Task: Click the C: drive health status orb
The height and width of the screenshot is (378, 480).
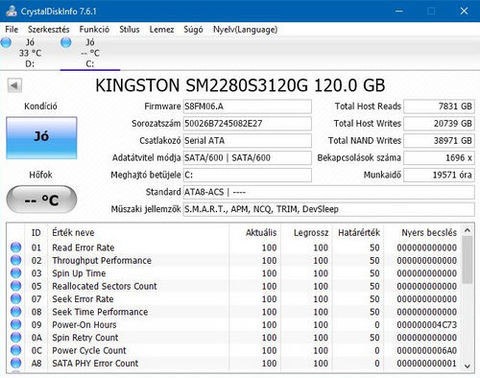Action: 66,42
